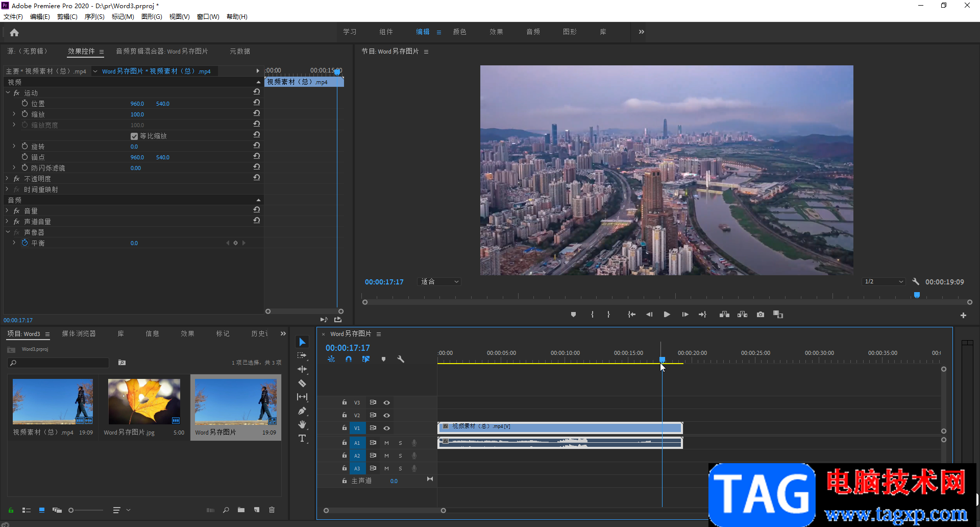980x527 pixels.
Task: Switch project panel to Icon view
Action: (42, 510)
